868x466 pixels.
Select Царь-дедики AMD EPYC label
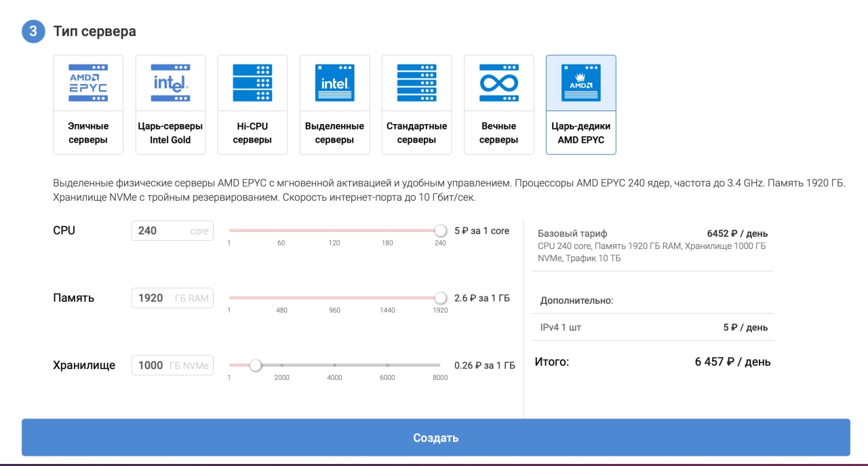[x=580, y=133]
